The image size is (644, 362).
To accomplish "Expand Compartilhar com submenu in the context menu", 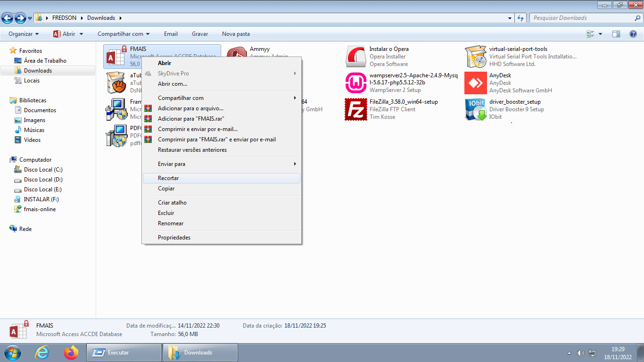I will (222, 98).
